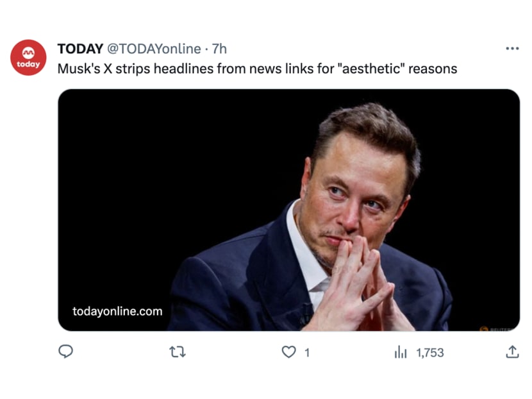Screen dimensions: 532x399
Task: Repost the tweet via retweet arrows icon
Action: [177, 352]
